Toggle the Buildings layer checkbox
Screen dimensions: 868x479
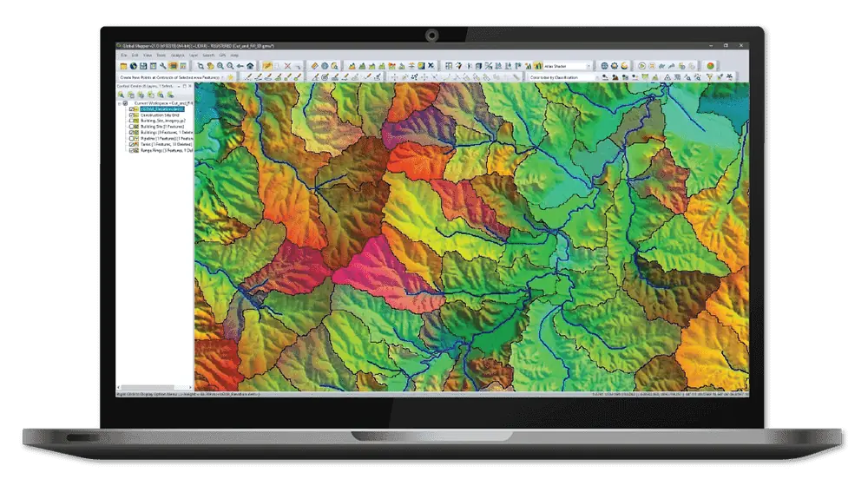coord(131,133)
